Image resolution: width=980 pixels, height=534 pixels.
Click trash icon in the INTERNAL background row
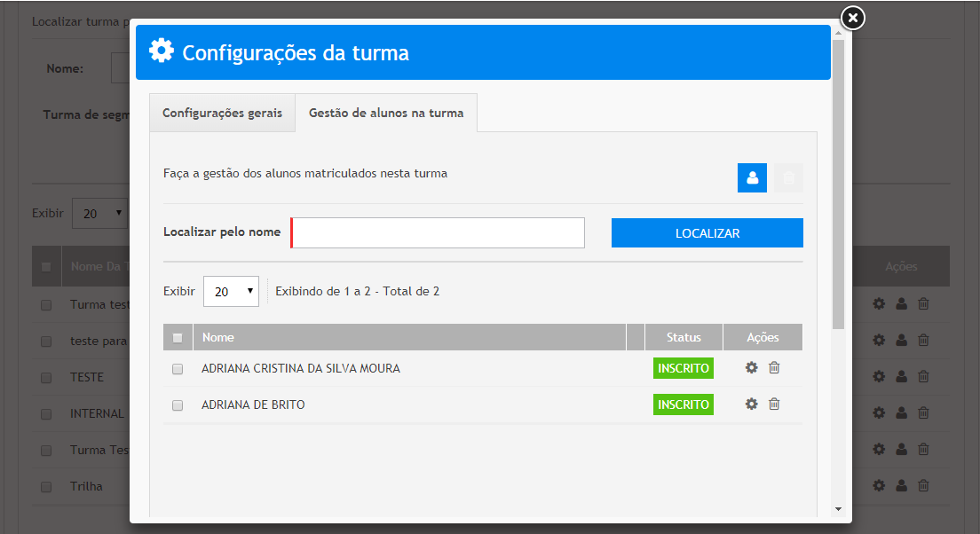click(x=923, y=412)
